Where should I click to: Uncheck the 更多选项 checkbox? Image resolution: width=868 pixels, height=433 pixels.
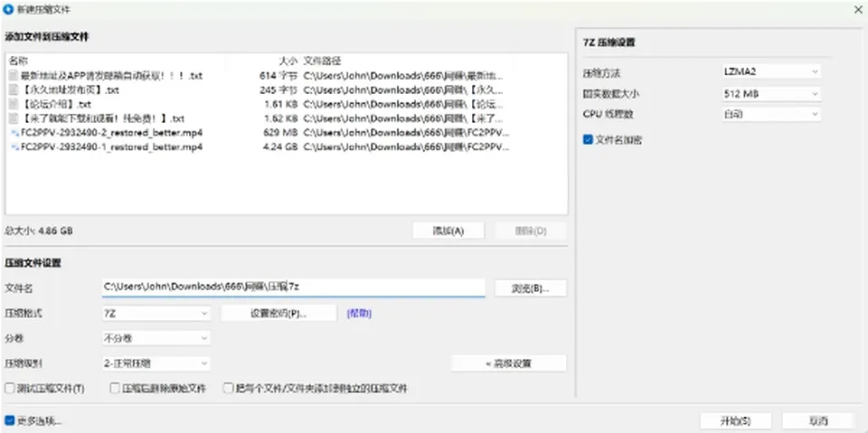pyautogui.click(x=9, y=421)
